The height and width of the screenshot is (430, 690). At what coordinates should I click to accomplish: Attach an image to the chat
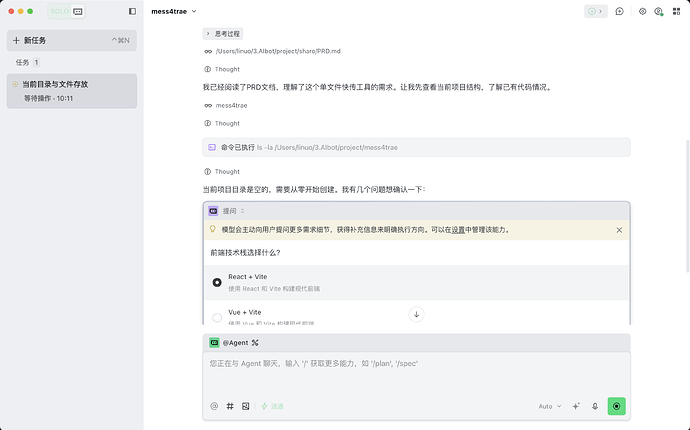point(246,406)
